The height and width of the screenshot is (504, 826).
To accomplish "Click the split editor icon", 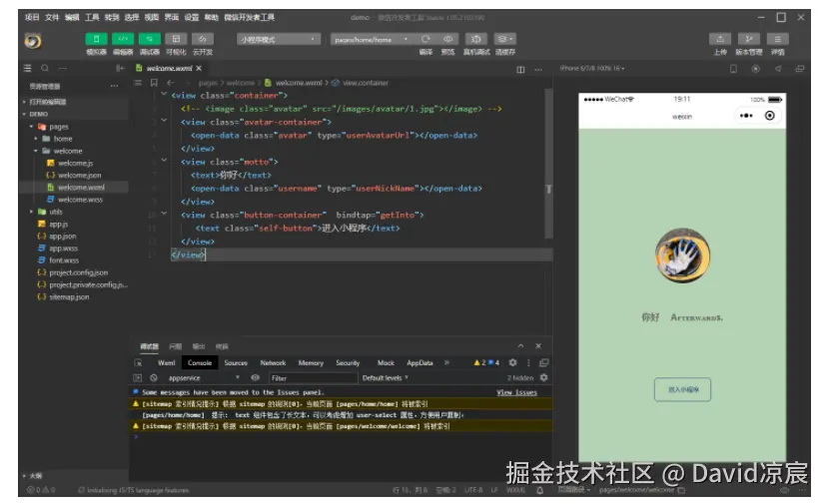I will (x=520, y=69).
